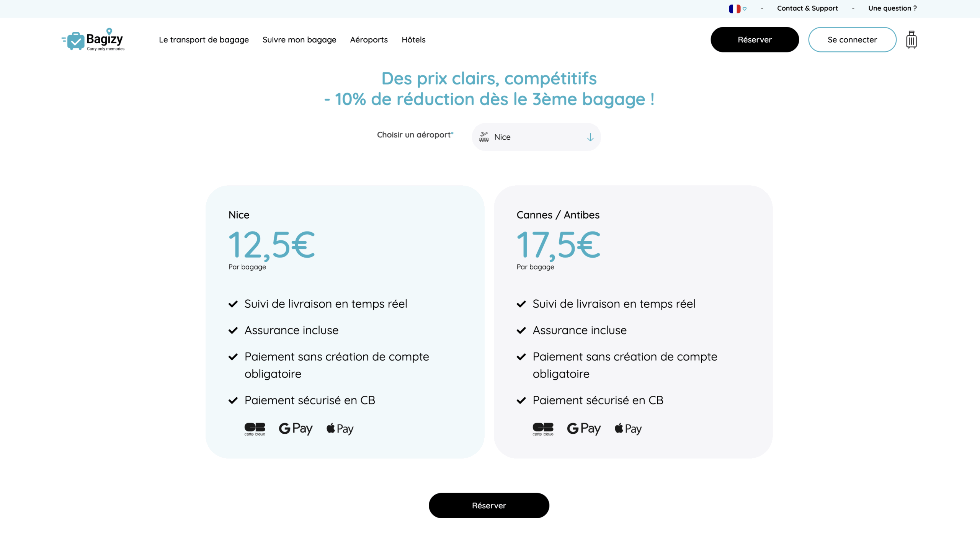
Task: Click the Bagizy logo
Action: [92, 39]
